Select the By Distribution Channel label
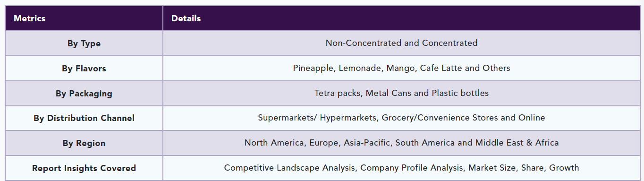 point(84,118)
